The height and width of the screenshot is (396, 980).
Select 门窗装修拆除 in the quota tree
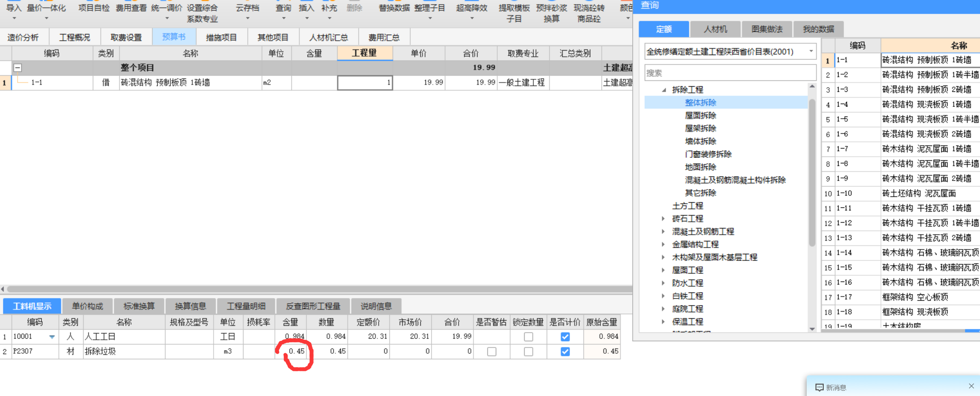pyautogui.click(x=708, y=154)
